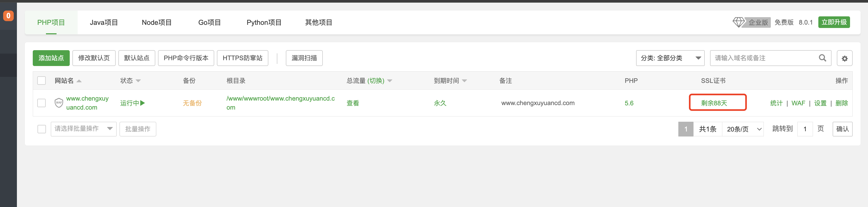Click the green 添加站点 button
This screenshot has width=868, height=207.
tap(51, 58)
